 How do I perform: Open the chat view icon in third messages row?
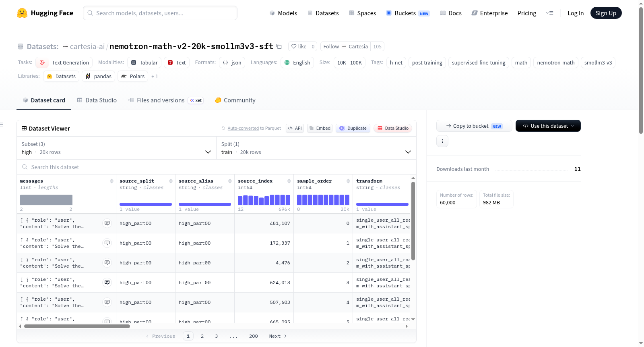coord(107,263)
